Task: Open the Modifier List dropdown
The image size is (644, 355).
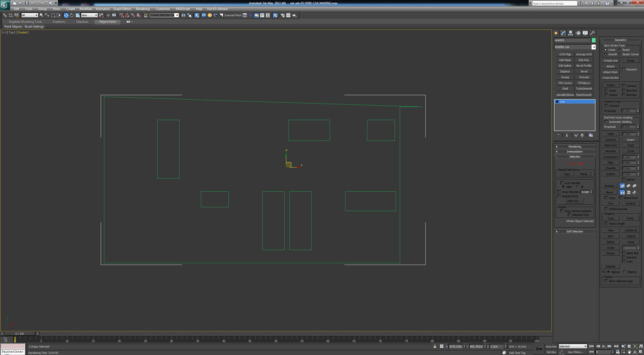Action: (593, 47)
